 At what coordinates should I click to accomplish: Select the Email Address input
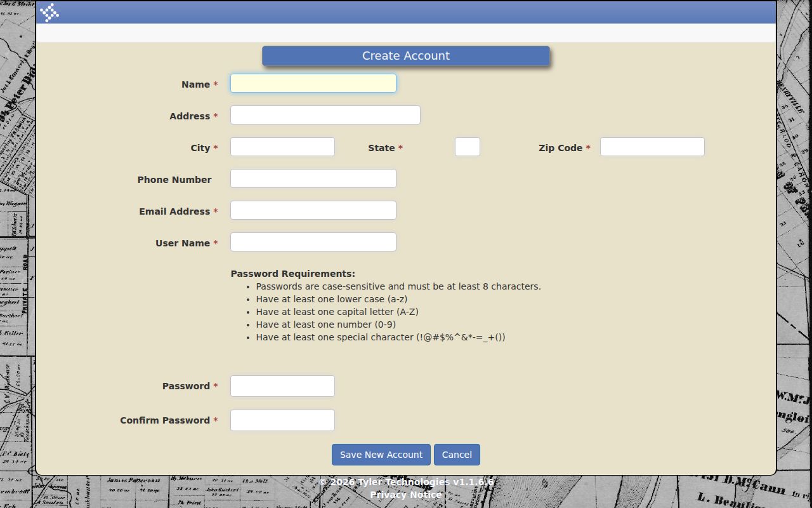313,210
